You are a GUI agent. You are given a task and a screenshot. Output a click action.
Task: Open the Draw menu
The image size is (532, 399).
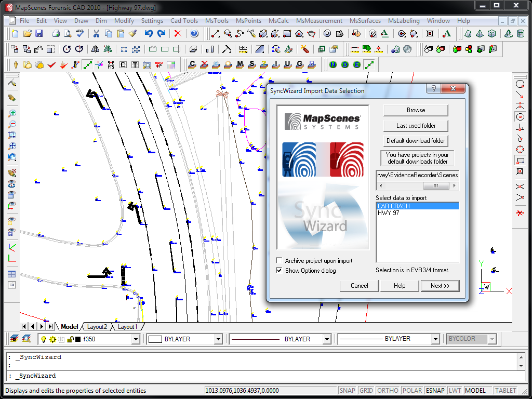coord(82,21)
